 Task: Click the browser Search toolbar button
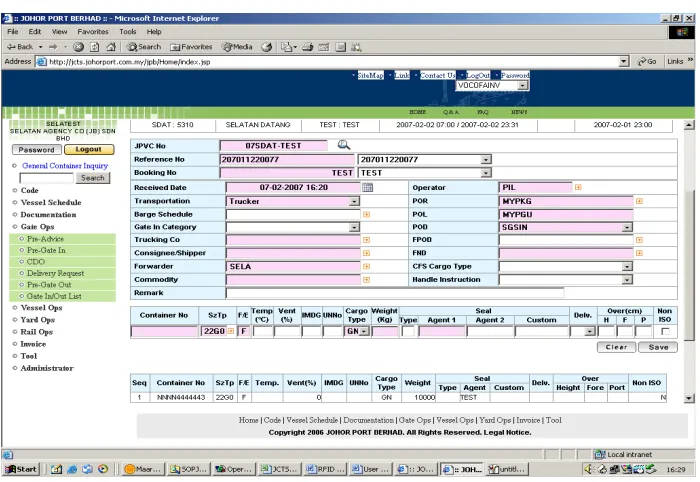144,47
